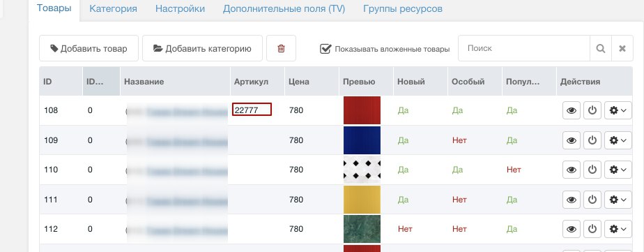Uncheck Показывать вложенные товары checkbox
The height and width of the screenshot is (252, 644).
(x=325, y=49)
